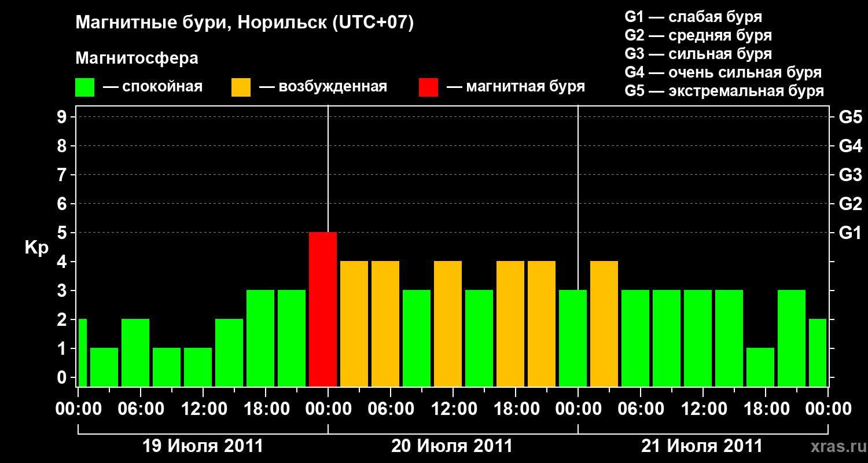Click the 'G5' label on the storm scale axis

850,117
